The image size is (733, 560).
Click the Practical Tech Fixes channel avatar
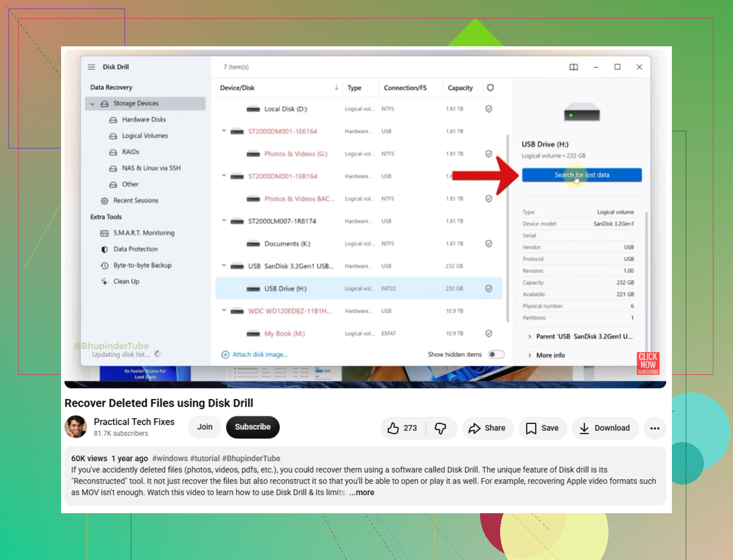[76, 427]
